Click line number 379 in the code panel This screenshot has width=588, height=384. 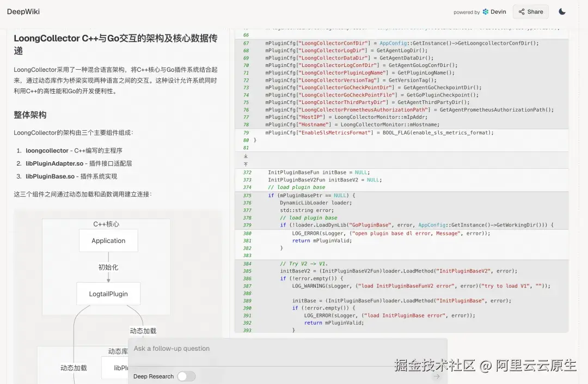[247, 224]
